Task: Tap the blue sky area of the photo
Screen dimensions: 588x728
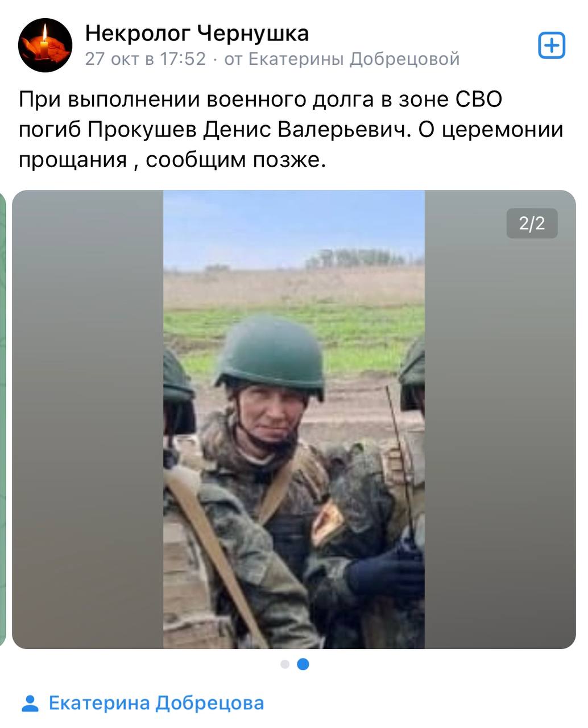Action: [x=294, y=227]
